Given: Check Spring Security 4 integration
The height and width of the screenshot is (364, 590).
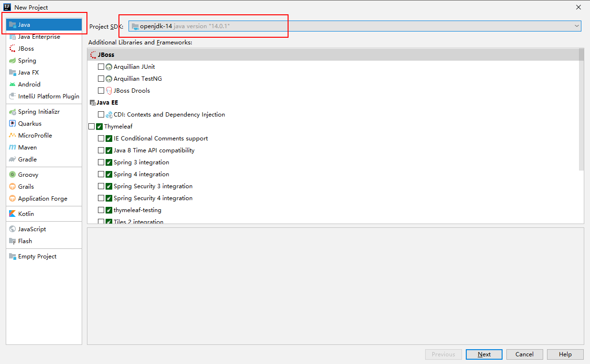Looking at the screenshot, I should 101,198.
